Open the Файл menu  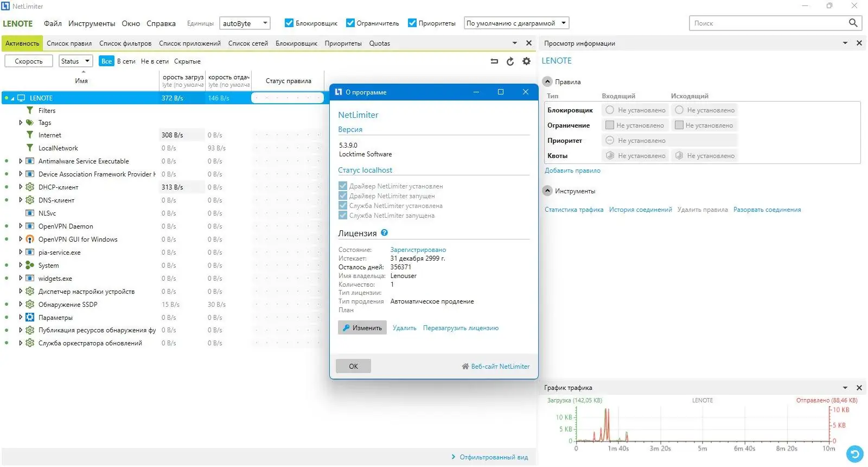(x=53, y=23)
